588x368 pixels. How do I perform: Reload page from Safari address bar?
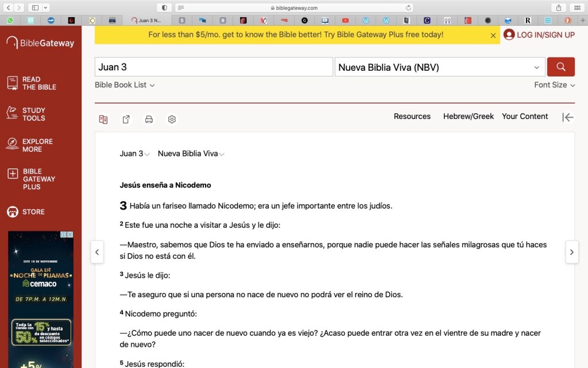pyautogui.click(x=409, y=7)
